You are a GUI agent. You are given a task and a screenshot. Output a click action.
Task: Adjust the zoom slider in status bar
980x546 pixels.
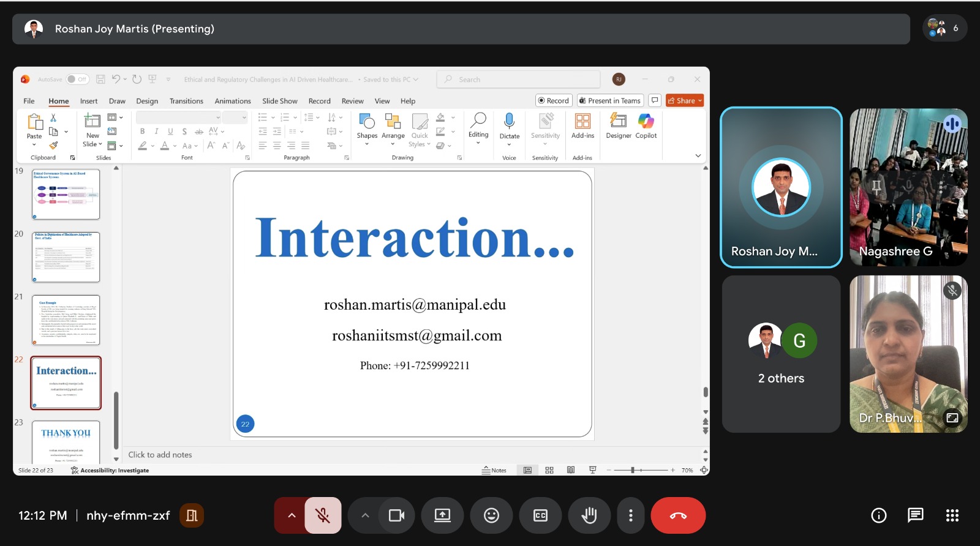pos(633,470)
